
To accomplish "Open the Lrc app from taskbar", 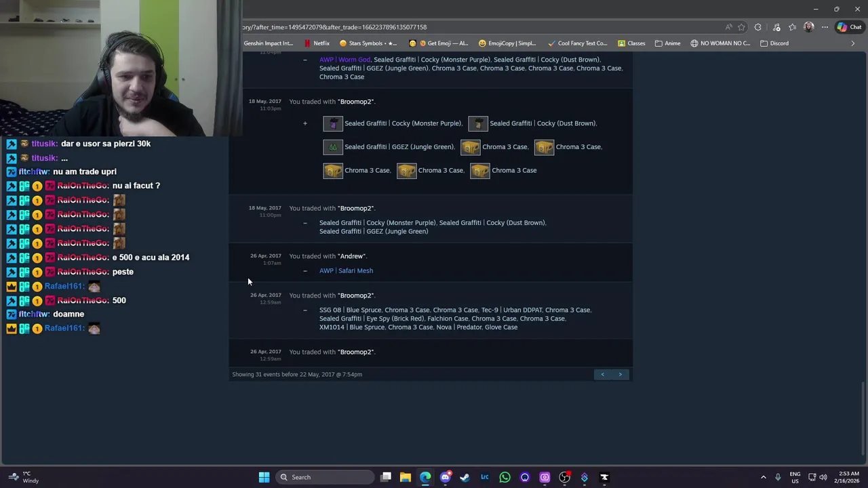I will (485, 477).
